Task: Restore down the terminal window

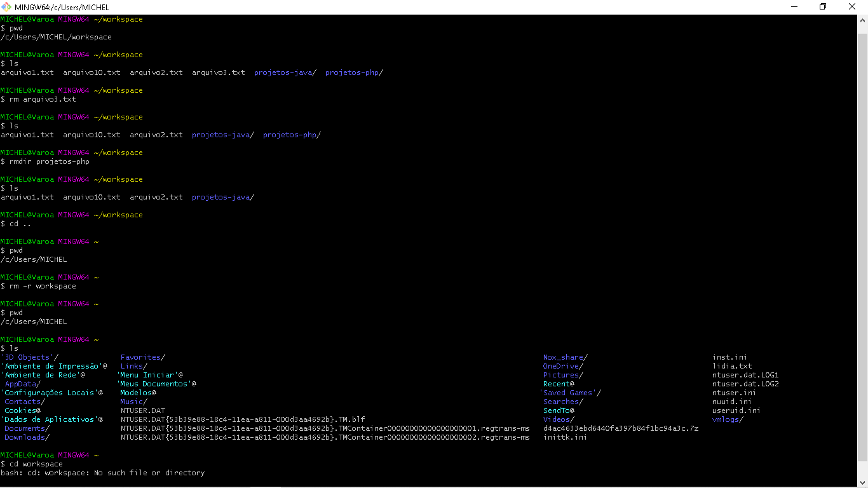Action: (x=823, y=7)
